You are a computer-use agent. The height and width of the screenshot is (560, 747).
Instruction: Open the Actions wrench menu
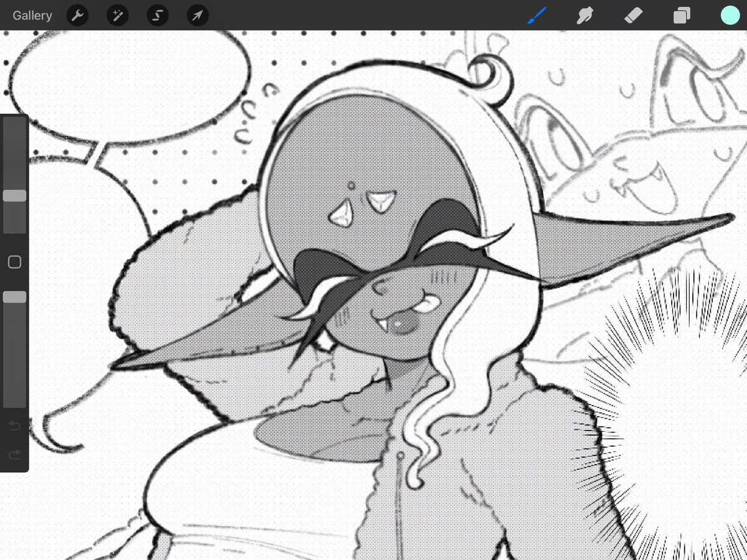(78, 16)
